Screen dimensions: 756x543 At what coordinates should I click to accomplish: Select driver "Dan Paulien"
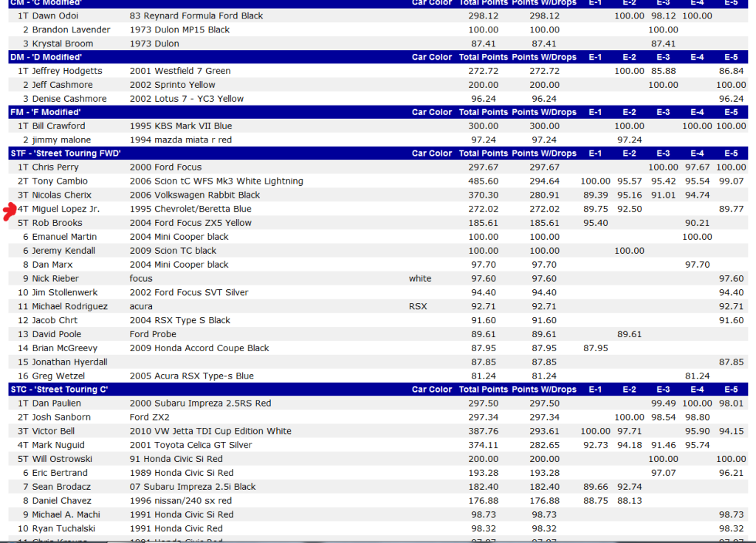[56, 404]
